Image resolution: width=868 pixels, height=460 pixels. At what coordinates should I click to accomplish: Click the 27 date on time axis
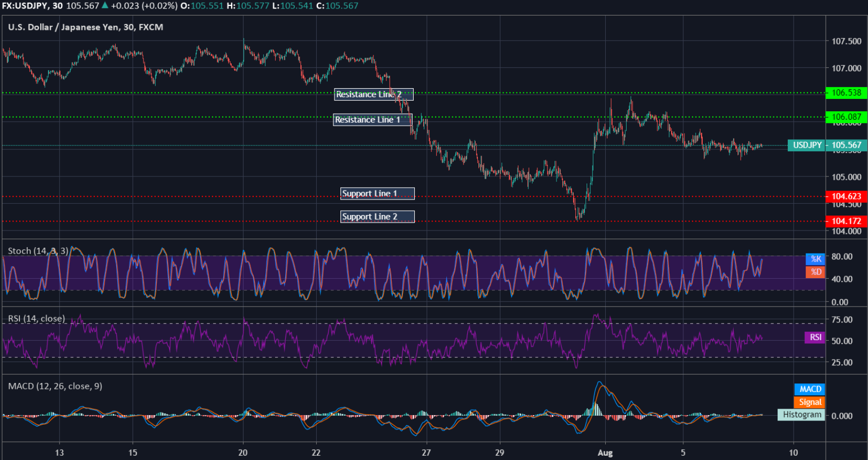[x=426, y=453]
